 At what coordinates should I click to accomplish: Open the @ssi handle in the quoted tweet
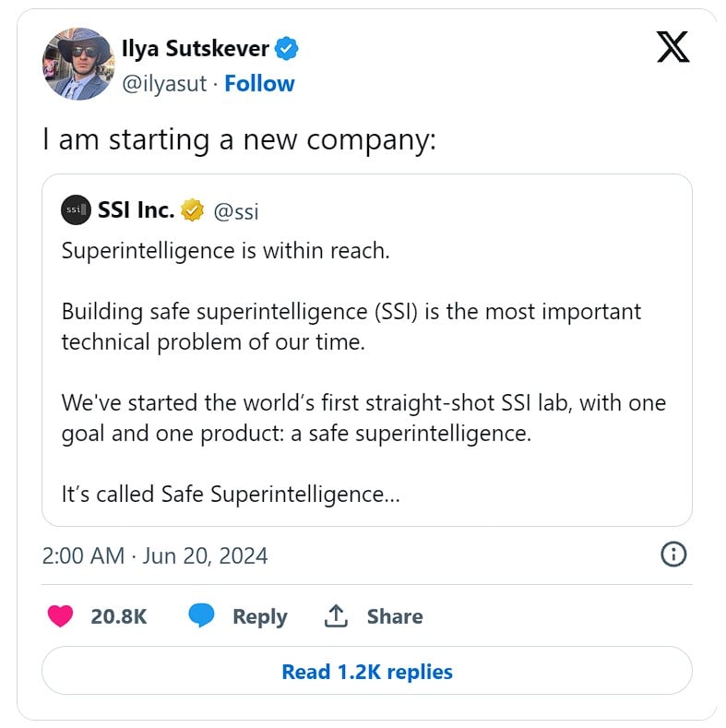point(236,211)
